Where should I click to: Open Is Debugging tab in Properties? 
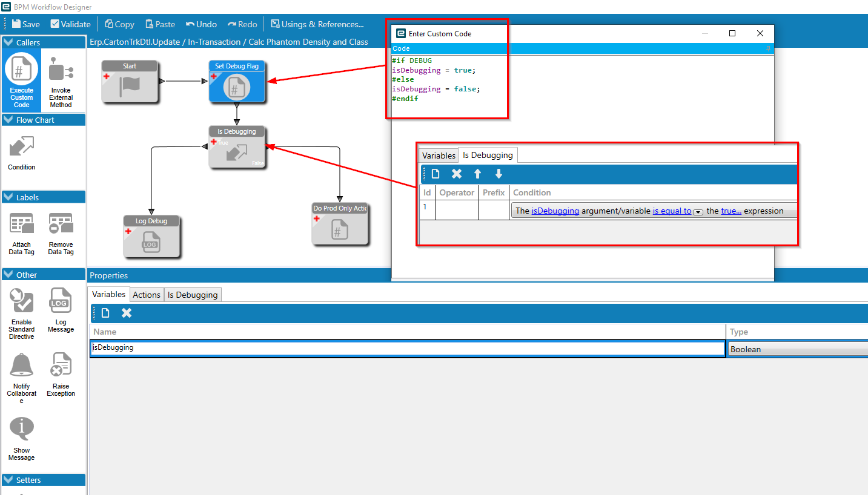click(x=193, y=295)
